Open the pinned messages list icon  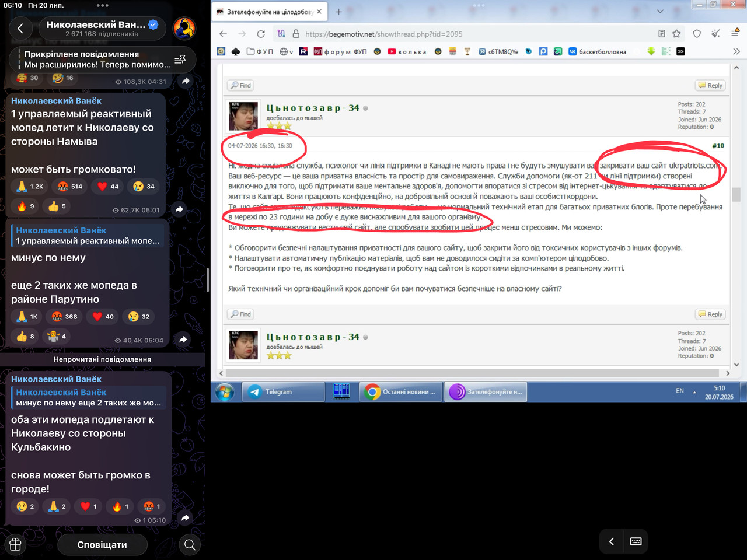(180, 59)
